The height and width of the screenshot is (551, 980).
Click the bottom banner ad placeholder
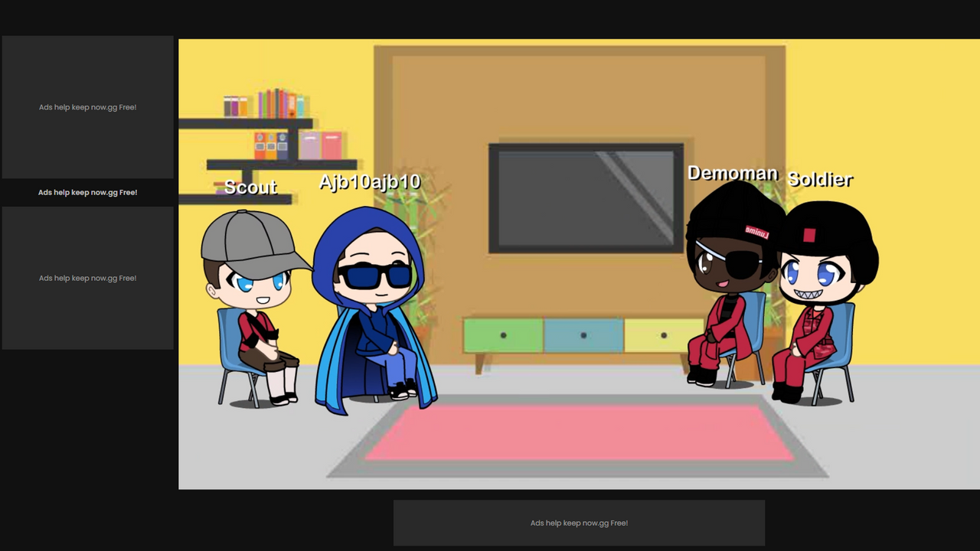click(x=579, y=523)
